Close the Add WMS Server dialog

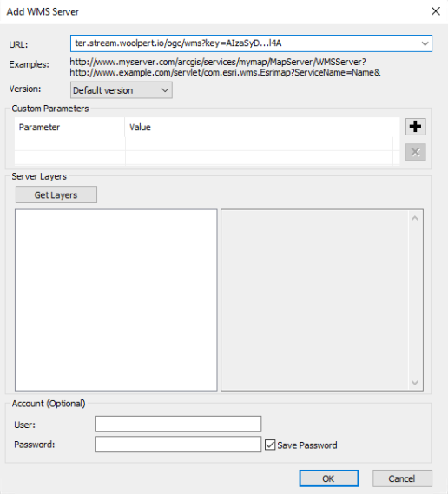coord(435,11)
